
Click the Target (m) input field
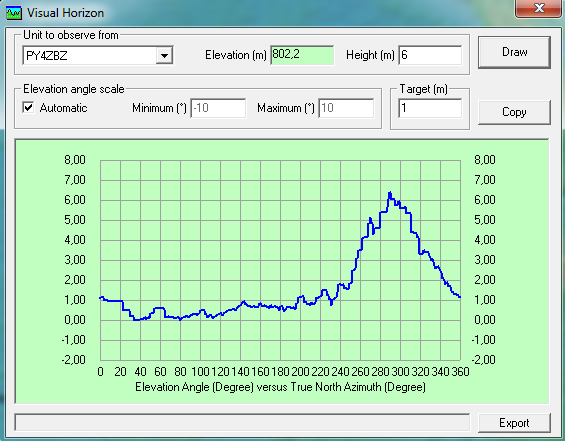[x=430, y=108]
